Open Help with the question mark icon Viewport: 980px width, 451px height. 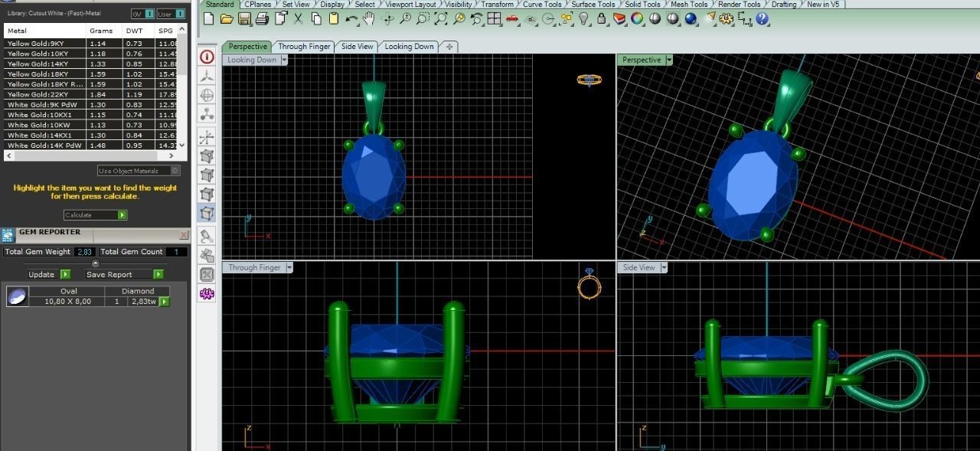(x=763, y=19)
